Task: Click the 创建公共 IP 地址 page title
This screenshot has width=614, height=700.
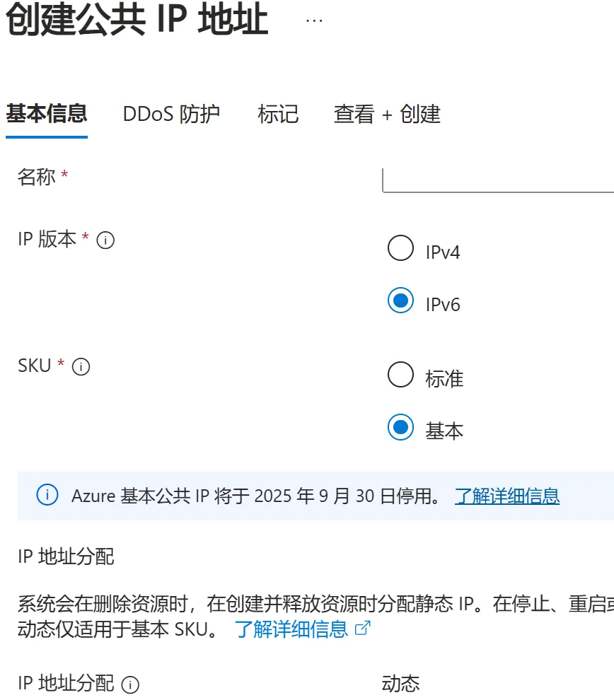Action: pyautogui.click(x=137, y=20)
